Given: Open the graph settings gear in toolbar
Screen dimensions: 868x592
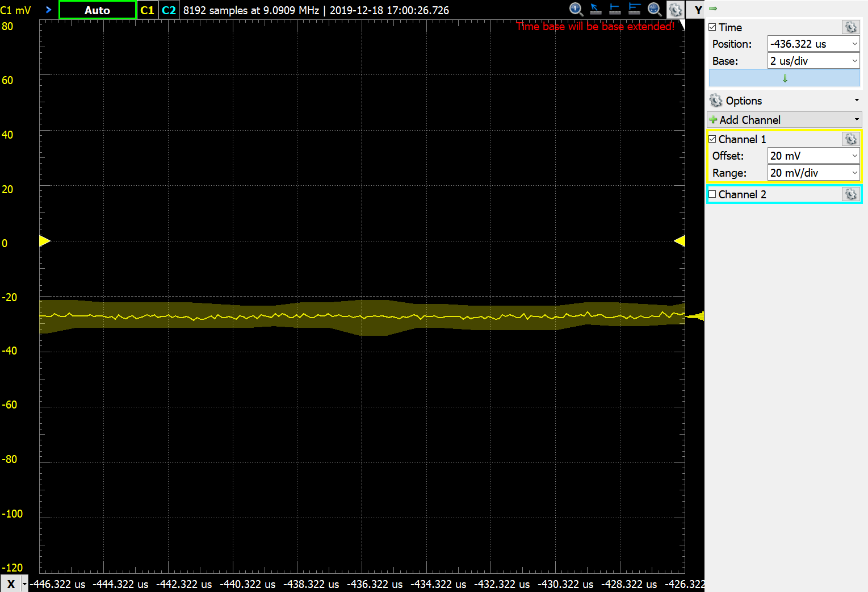Looking at the screenshot, I should (675, 10).
